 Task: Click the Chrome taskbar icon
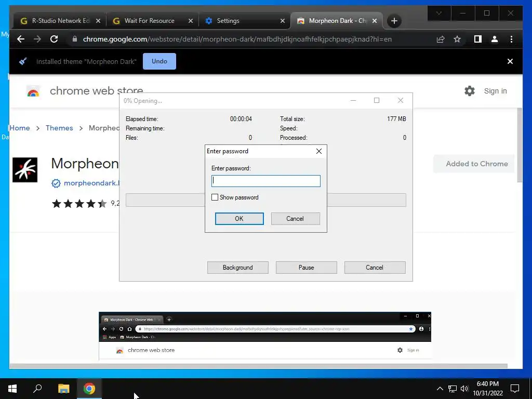(89, 389)
